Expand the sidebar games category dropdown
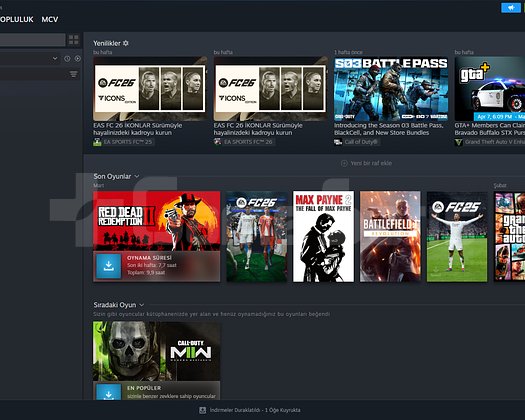The height and width of the screenshot is (420, 525). (55, 59)
